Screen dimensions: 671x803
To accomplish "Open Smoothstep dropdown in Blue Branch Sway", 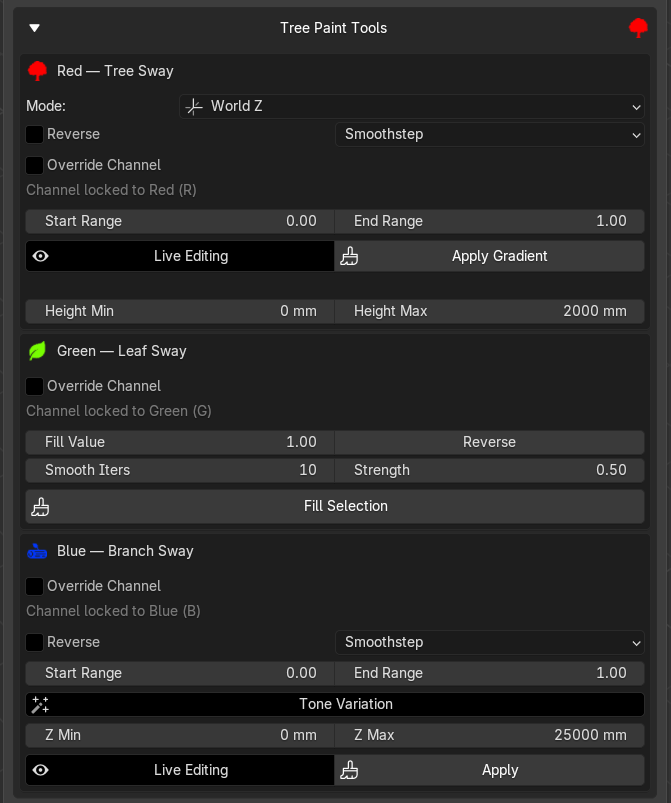I will [489, 642].
